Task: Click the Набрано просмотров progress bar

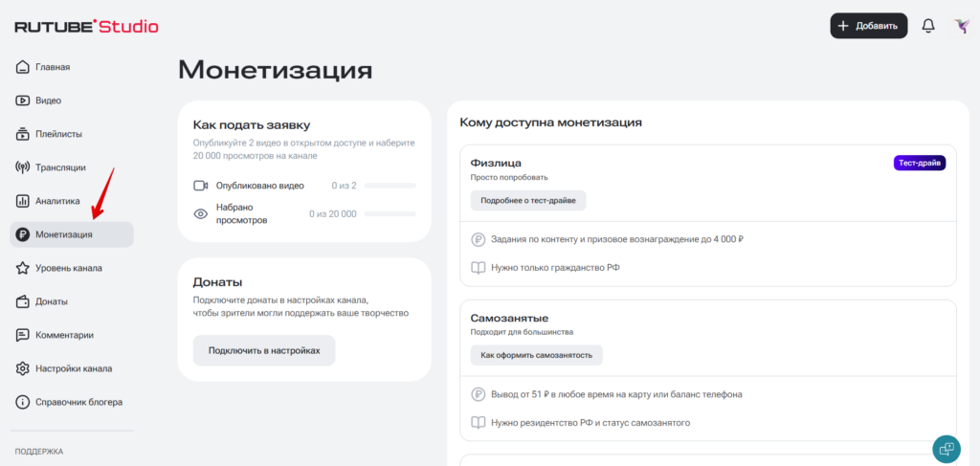Action: (x=390, y=213)
